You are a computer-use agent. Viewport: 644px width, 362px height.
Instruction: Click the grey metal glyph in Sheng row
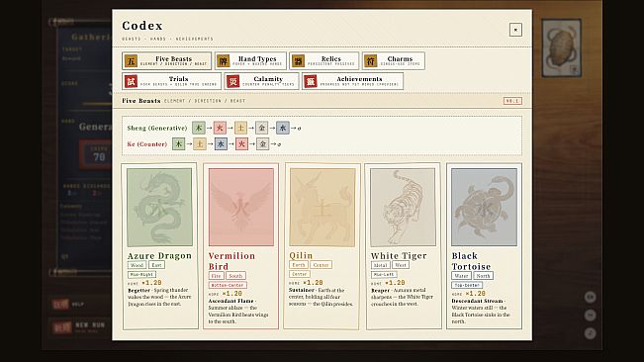coord(261,128)
